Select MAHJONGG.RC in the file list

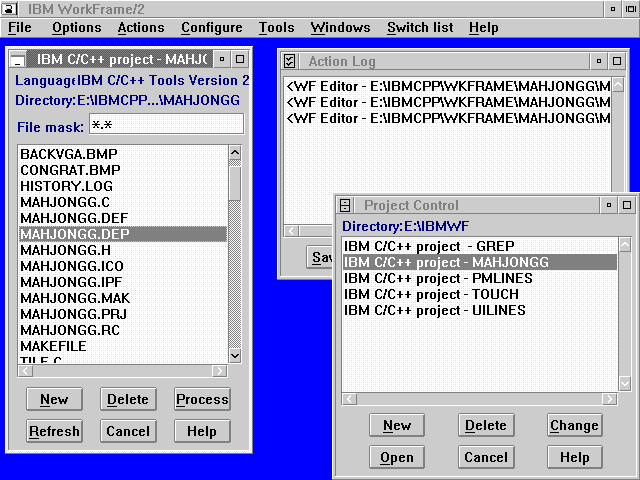(123, 330)
